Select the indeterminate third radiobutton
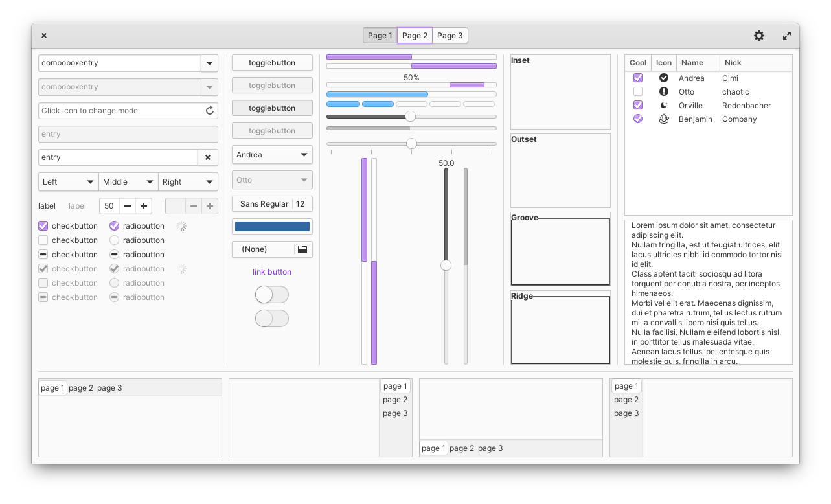The height and width of the screenshot is (504, 831). tap(115, 255)
